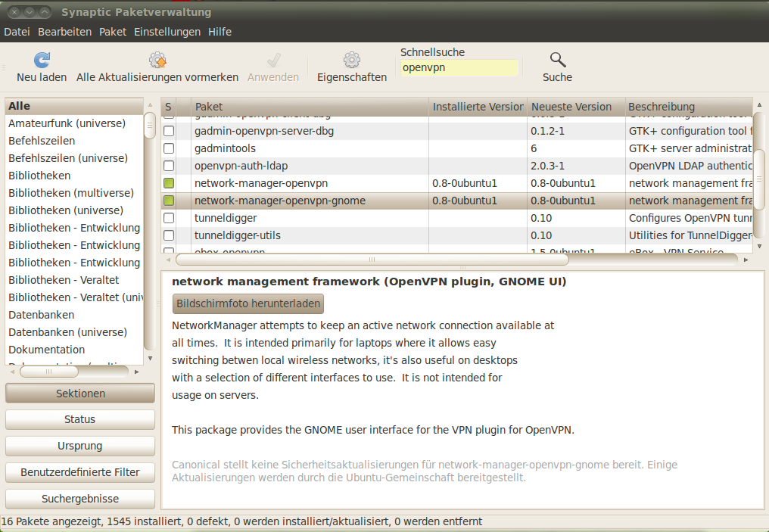769x532 pixels.
Task: Select the tunneldigger package name
Action: pos(226,218)
